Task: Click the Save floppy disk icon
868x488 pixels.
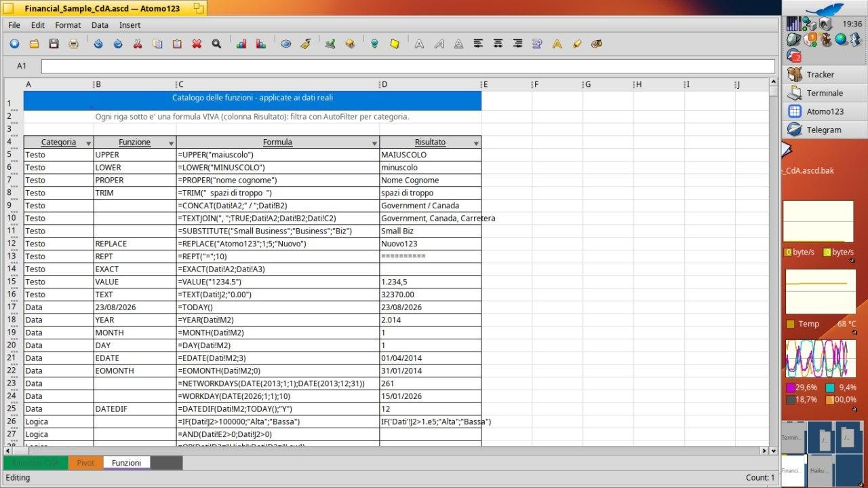Action: [54, 43]
